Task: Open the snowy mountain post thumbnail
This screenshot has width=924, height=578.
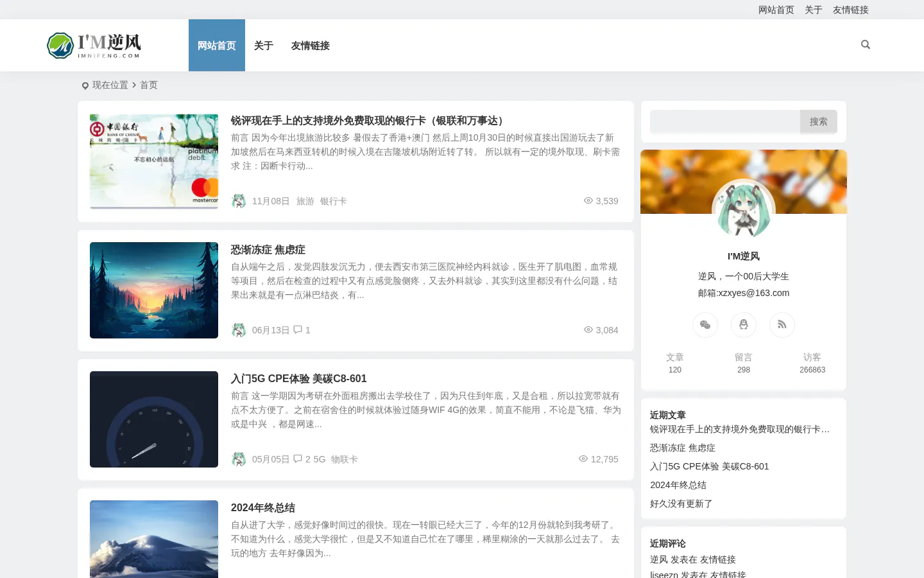Action: [x=154, y=539]
